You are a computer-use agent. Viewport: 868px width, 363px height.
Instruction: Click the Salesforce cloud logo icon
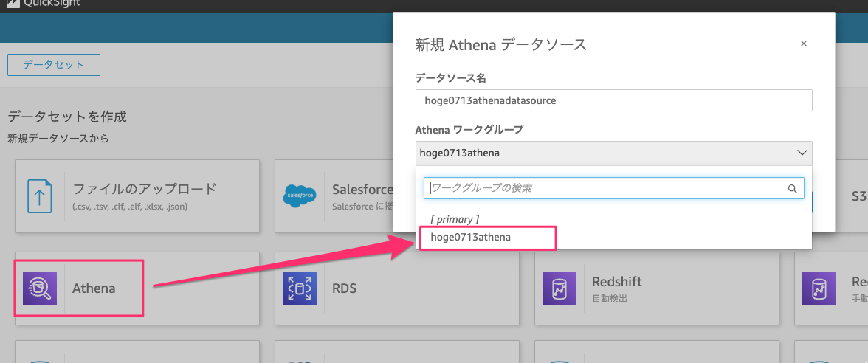click(300, 196)
